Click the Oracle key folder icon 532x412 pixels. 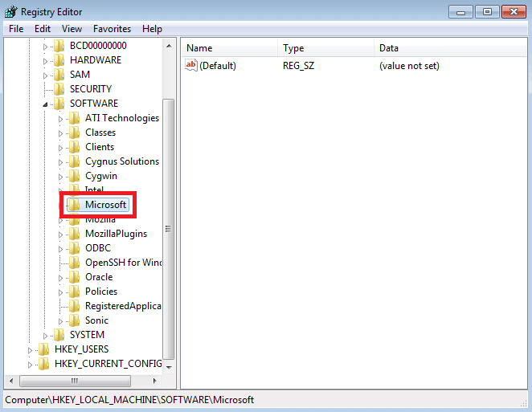[74, 277]
